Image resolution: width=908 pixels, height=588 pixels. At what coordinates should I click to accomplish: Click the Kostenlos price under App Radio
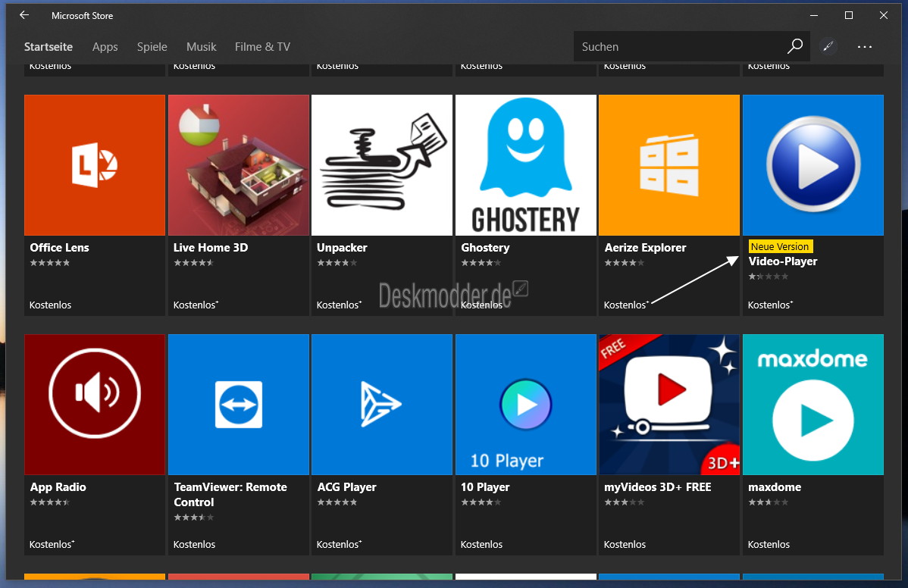(52, 545)
